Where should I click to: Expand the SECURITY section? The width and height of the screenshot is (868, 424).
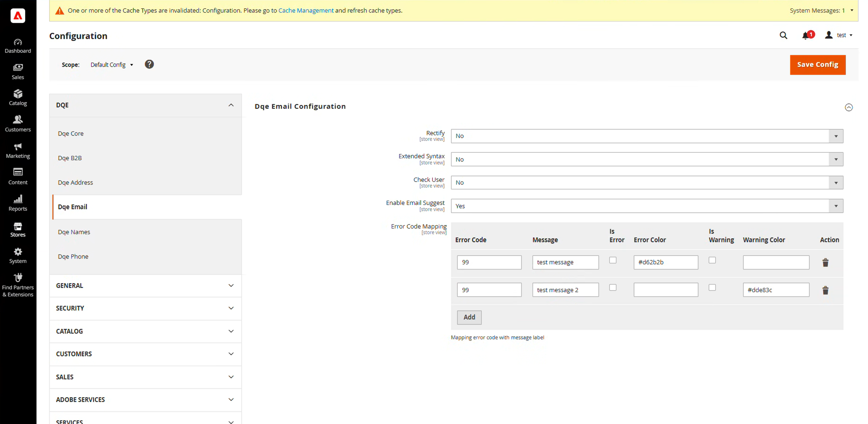[x=145, y=308]
